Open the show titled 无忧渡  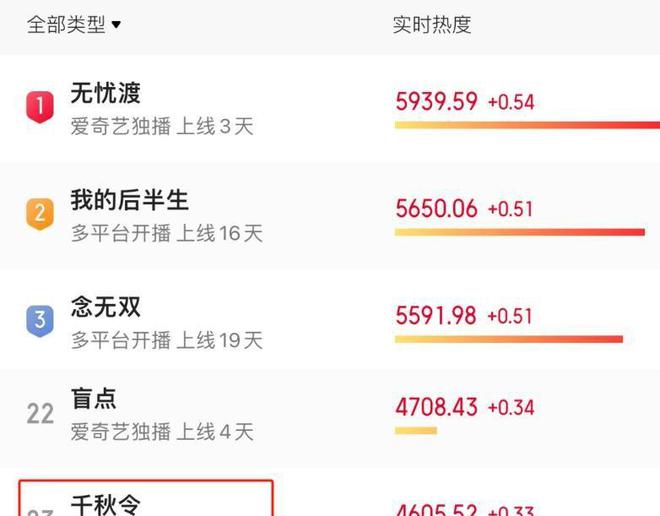[x=105, y=93]
